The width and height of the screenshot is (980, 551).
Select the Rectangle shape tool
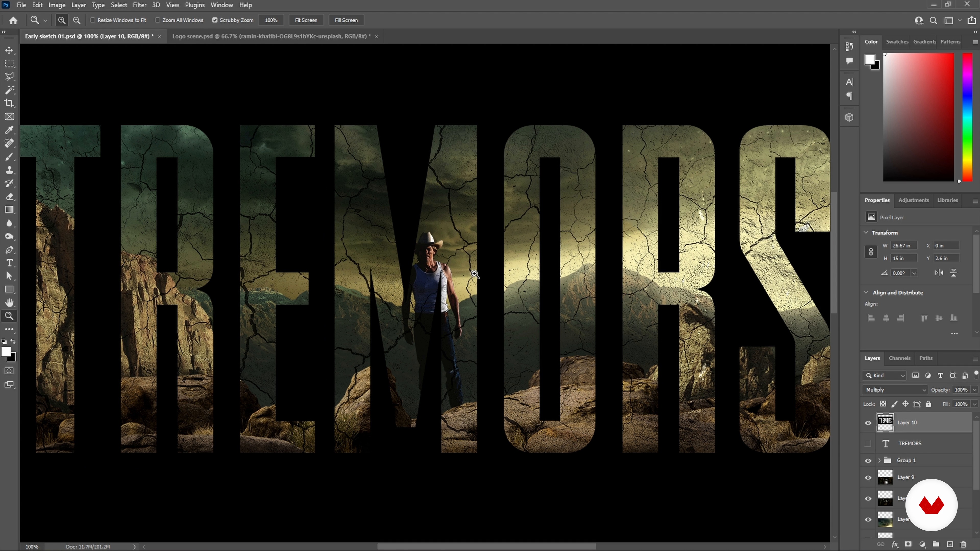pyautogui.click(x=9, y=289)
